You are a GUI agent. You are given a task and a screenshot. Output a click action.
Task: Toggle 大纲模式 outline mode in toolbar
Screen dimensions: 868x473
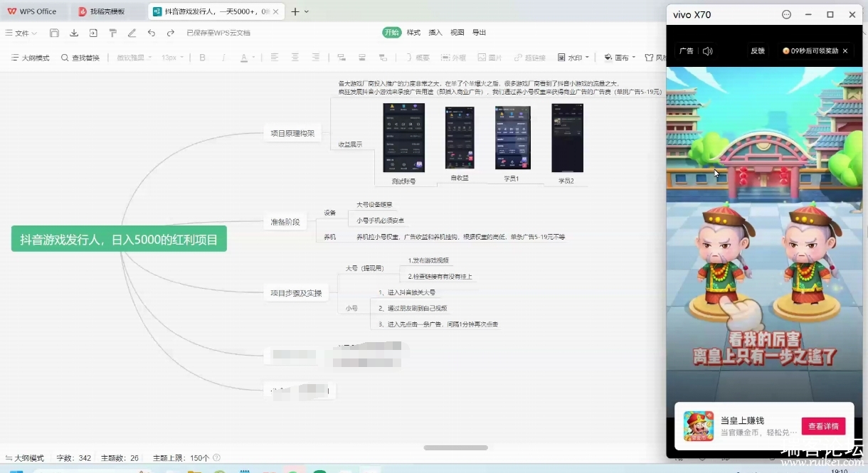pyautogui.click(x=30, y=58)
